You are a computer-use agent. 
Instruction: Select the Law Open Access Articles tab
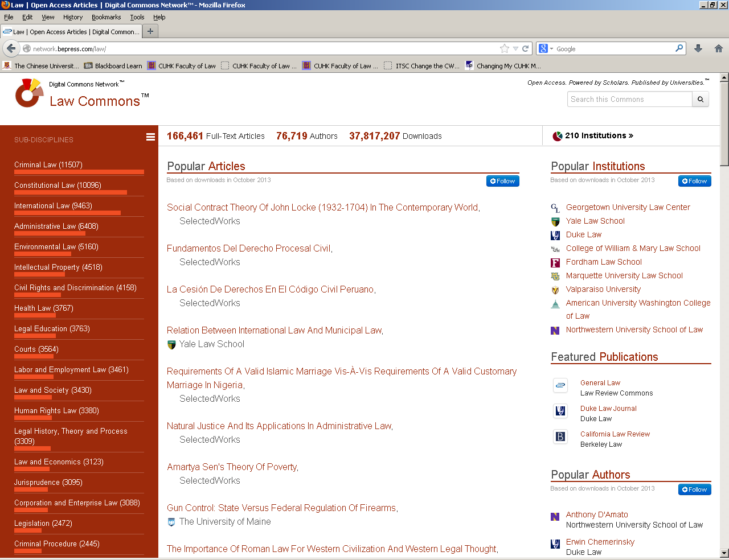tap(74, 32)
